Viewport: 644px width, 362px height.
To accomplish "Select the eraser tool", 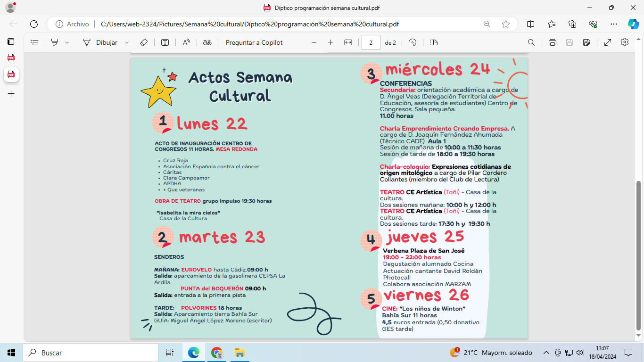I will 144,42.
